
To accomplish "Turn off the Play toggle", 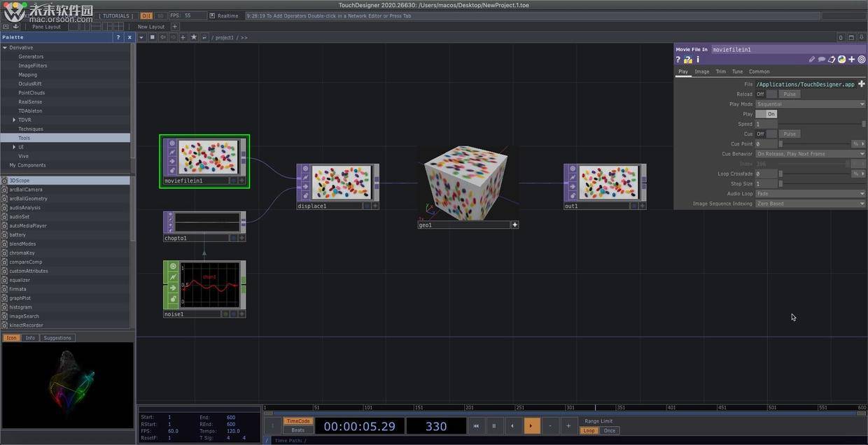I will [x=770, y=113].
